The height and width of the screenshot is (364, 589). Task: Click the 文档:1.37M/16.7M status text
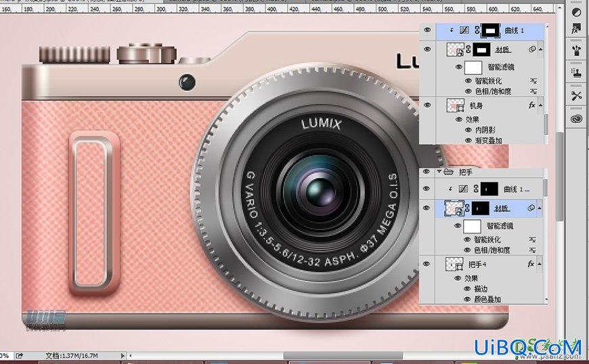pyautogui.click(x=71, y=355)
